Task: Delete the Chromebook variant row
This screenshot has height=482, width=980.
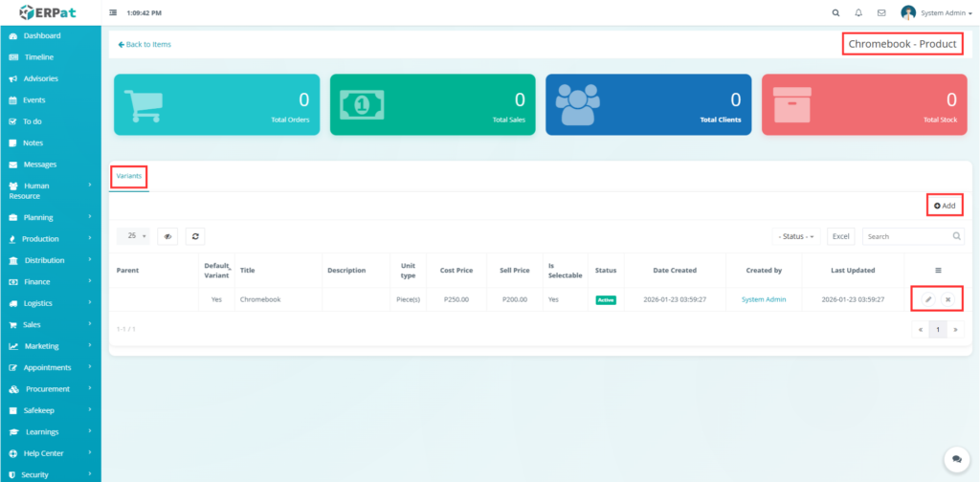Action: coord(948,299)
